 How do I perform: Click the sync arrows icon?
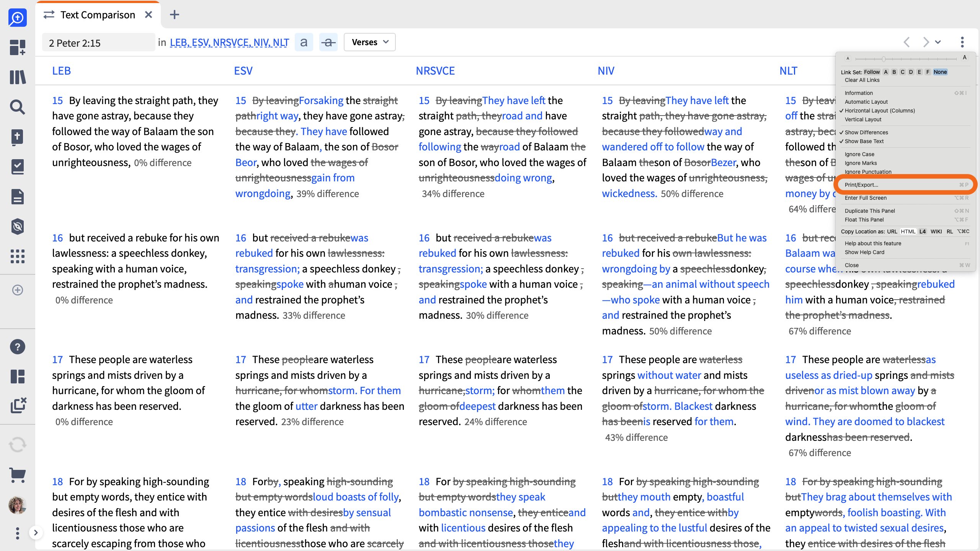pyautogui.click(x=18, y=445)
